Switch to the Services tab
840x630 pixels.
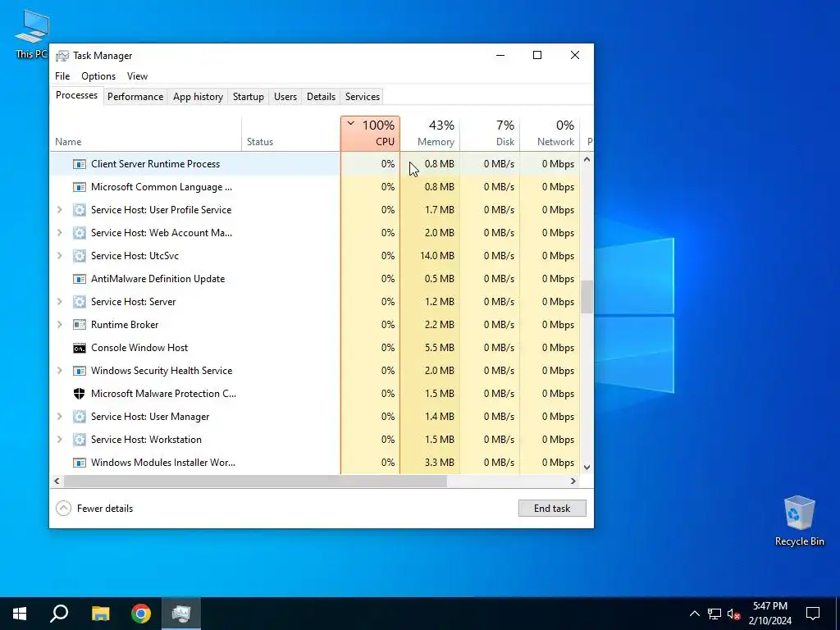point(362,97)
